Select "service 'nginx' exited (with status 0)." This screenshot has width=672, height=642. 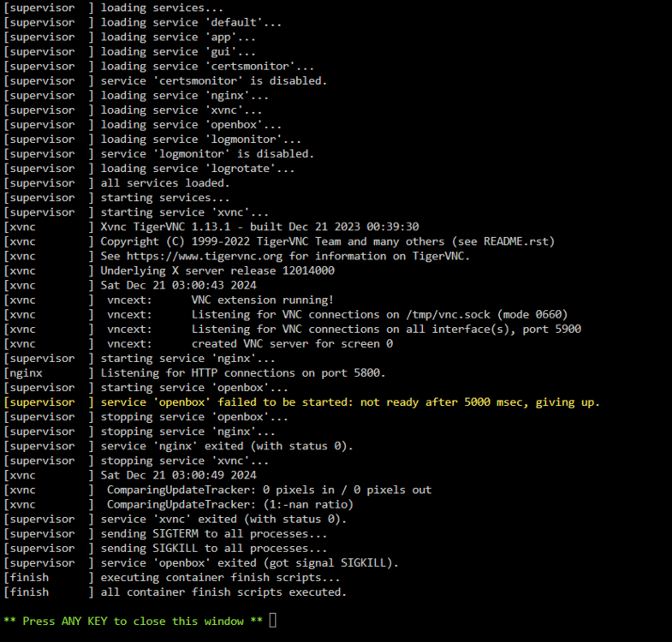227,446
